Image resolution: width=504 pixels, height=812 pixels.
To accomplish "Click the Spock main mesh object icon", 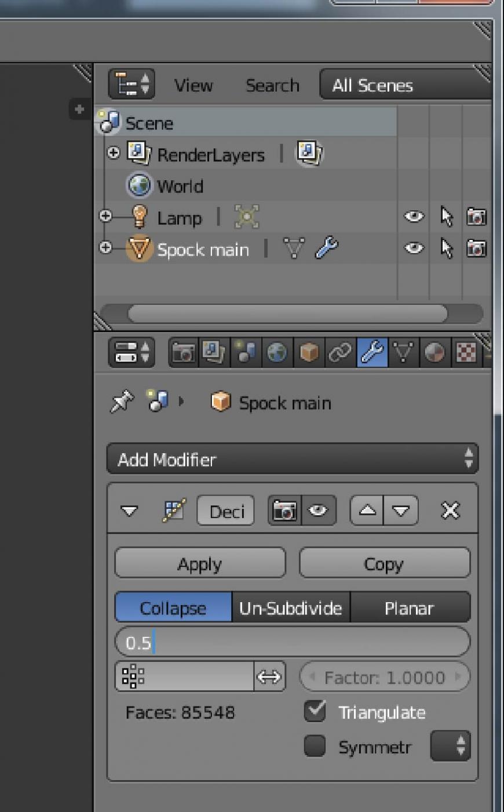I will point(139,249).
